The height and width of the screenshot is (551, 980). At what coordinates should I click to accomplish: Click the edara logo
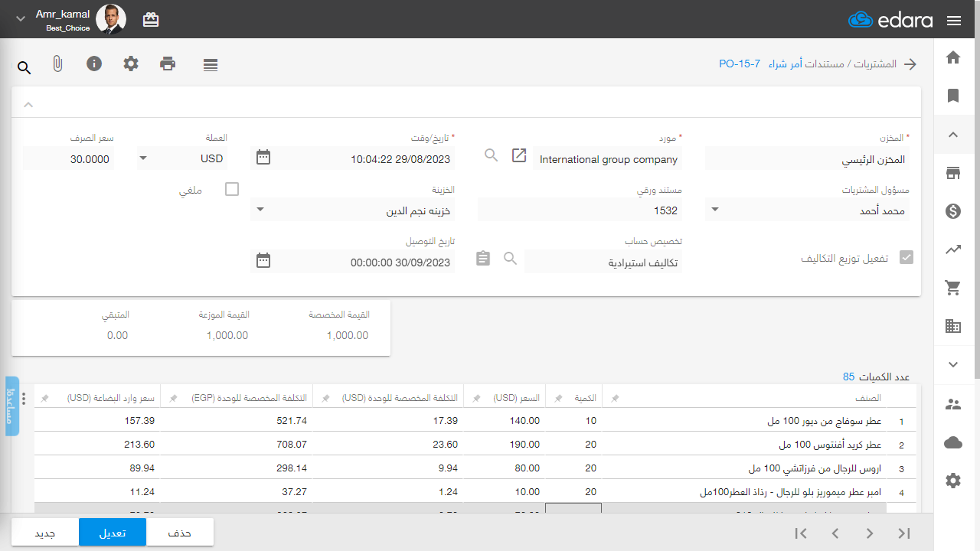pos(890,20)
